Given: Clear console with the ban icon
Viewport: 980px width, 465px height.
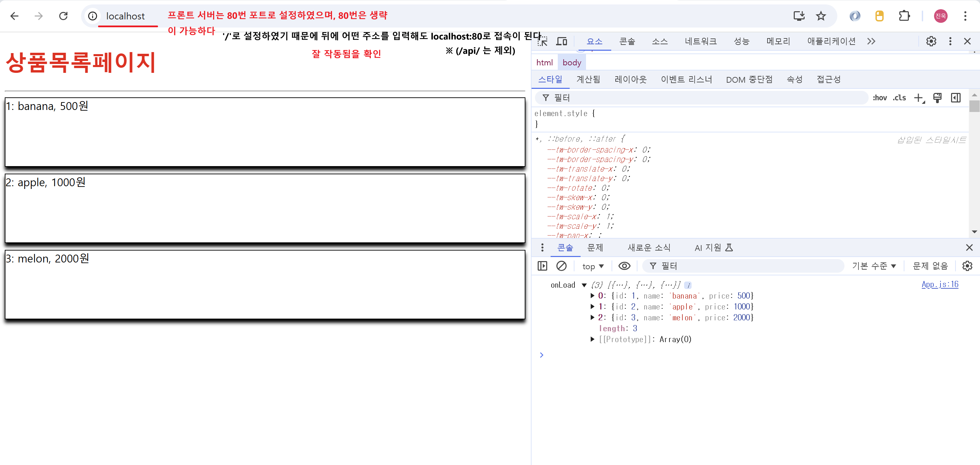Looking at the screenshot, I should tap(561, 266).
